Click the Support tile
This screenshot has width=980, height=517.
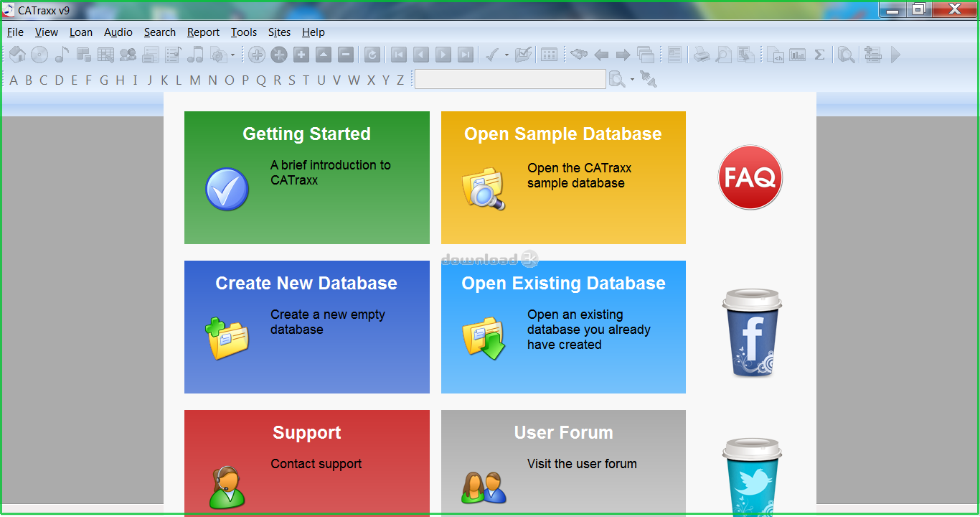click(307, 463)
